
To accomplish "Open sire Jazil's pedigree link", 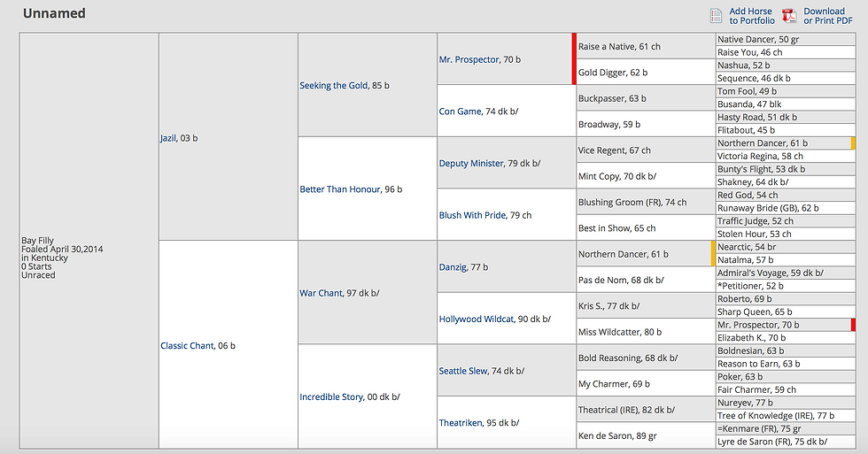I will point(168,138).
